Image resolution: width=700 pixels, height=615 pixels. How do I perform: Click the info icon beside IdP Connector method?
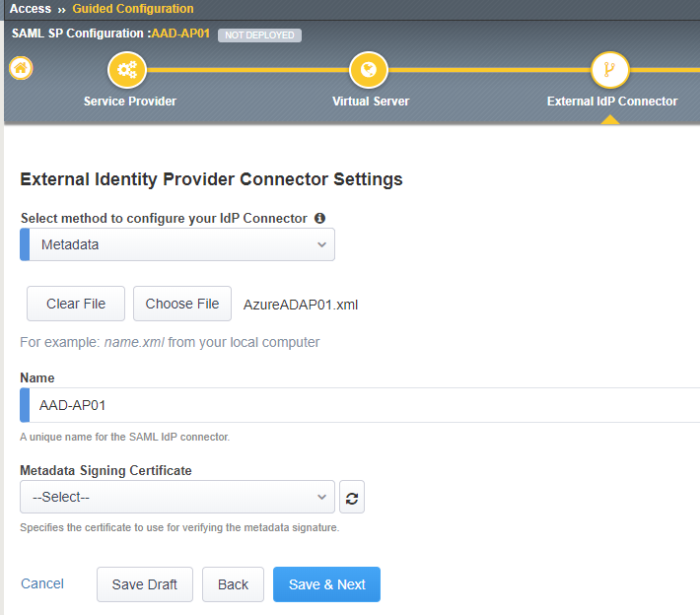click(319, 218)
